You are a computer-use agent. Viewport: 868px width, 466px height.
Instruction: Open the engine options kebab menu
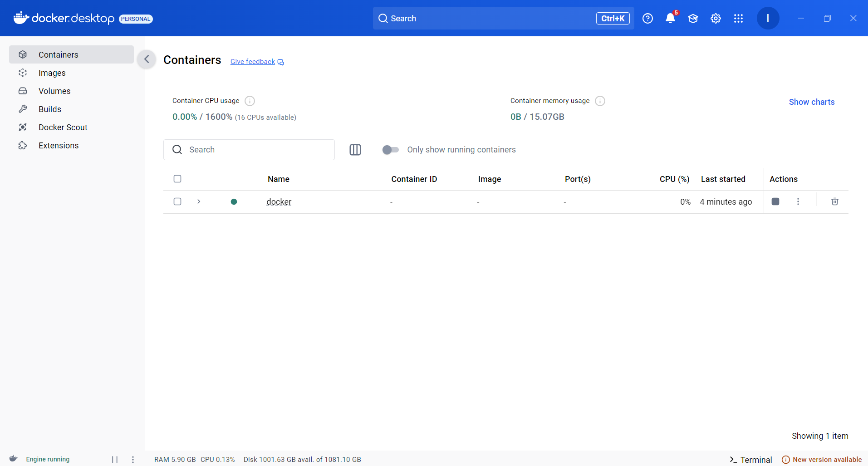pyautogui.click(x=133, y=460)
